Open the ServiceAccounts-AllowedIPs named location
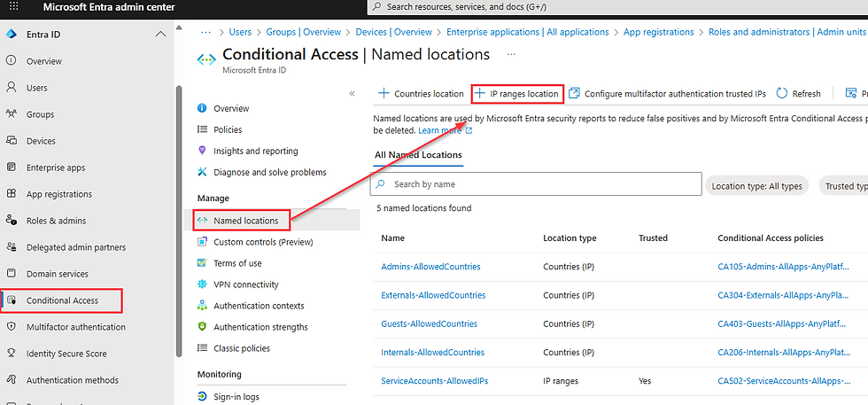The height and width of the screenshot is (405, 868). [435, 380]
